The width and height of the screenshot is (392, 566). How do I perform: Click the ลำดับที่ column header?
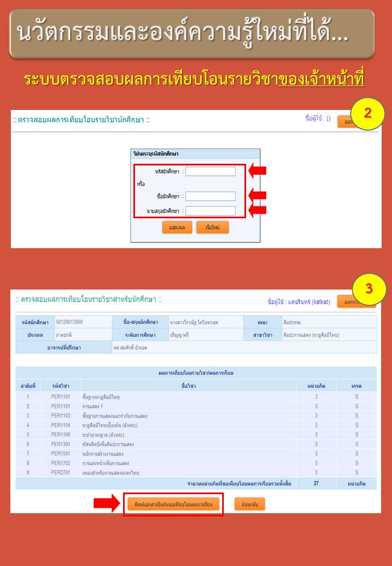28,386
